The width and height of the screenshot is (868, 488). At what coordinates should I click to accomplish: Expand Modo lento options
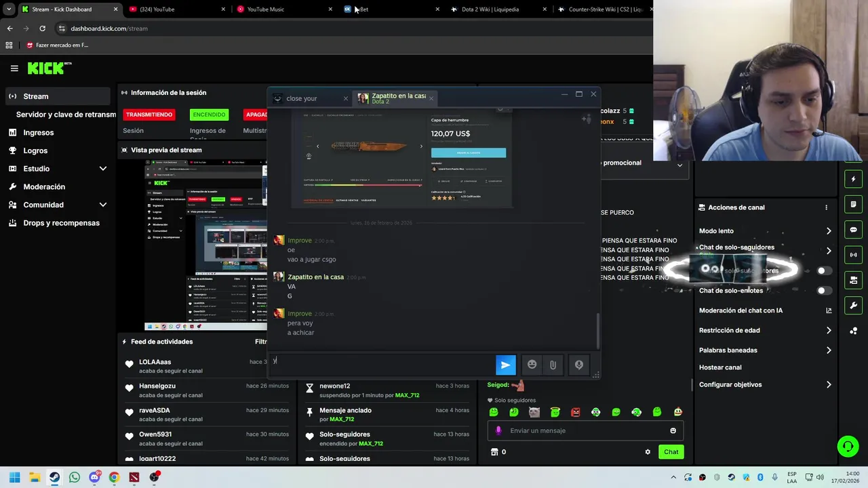coord(829,231)
